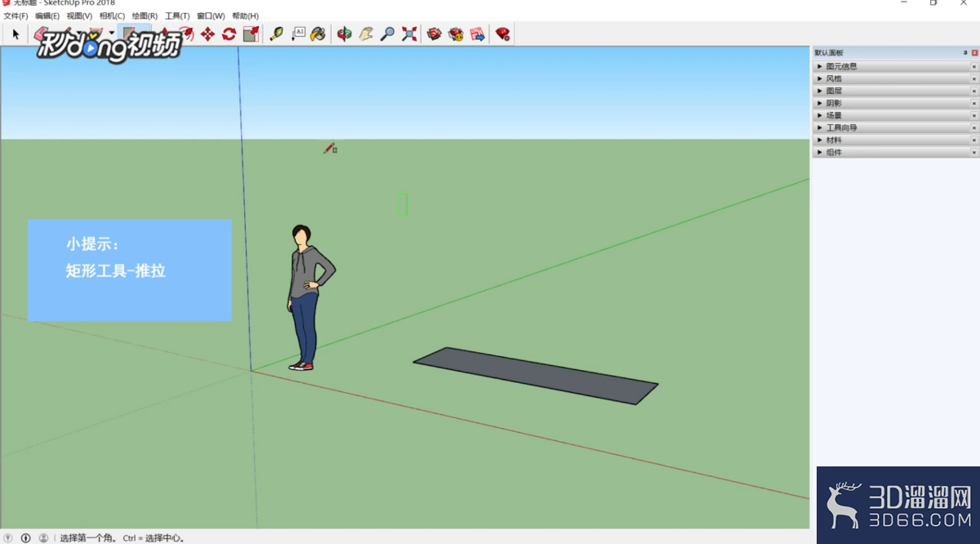The image size is (980, 544).
Task: Open the 视图(V) menu
Action: coord(79,16)
